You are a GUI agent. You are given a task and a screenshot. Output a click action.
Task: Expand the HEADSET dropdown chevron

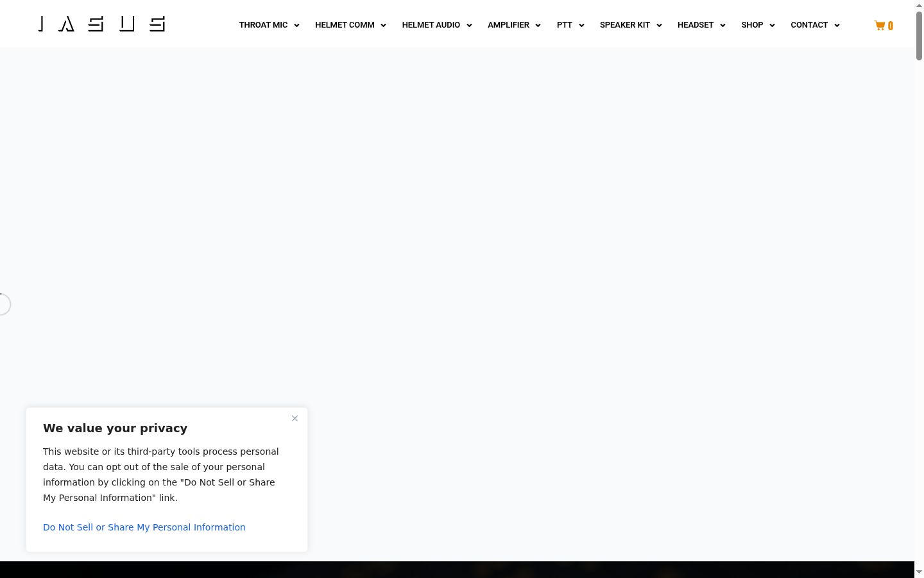pos(723,26)
